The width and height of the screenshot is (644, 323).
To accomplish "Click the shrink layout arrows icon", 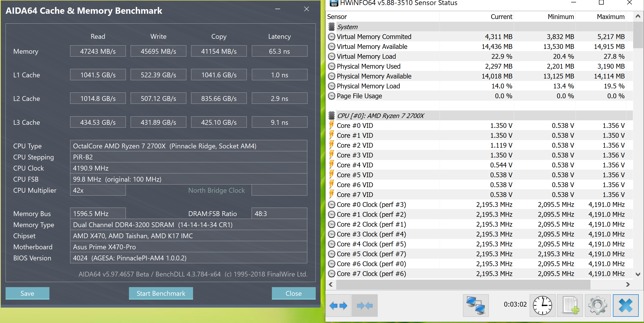I will pos(365,305).
